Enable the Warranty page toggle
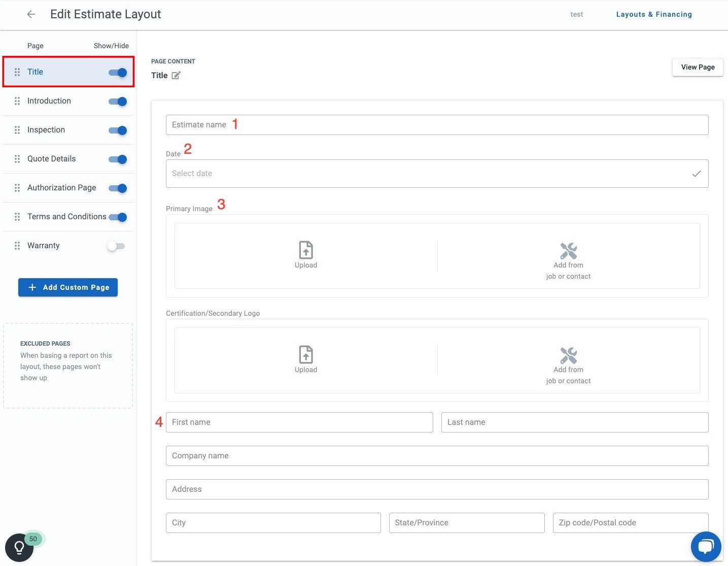 (x=115, y=246)
